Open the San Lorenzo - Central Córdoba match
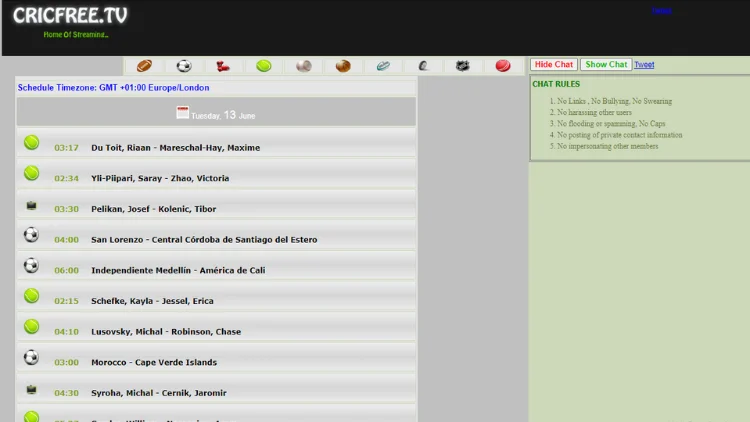 pos(204,240)
